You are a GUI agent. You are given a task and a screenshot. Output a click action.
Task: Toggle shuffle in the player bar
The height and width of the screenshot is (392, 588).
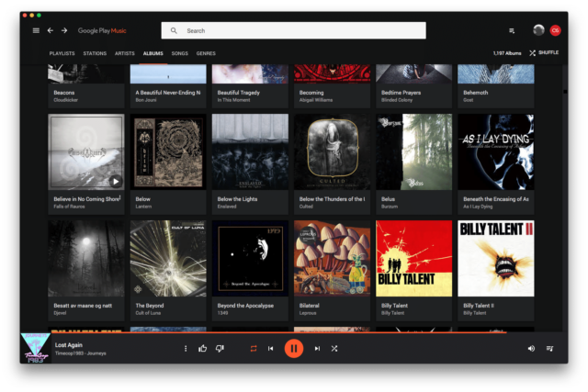[334, 349]
